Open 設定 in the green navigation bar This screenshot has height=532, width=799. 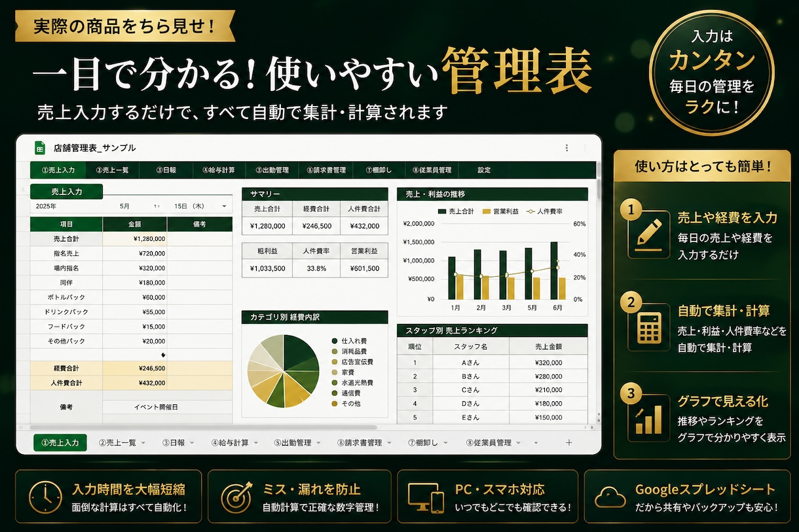point(484,170)
